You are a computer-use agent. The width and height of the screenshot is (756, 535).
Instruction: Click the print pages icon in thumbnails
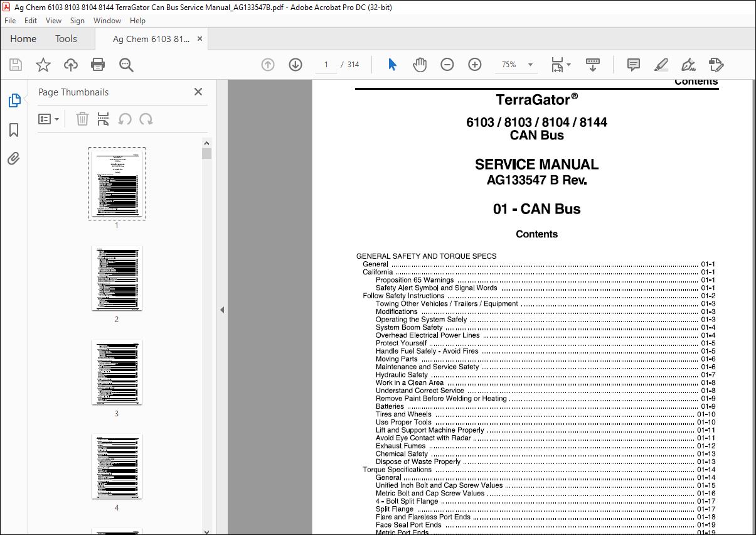104,119
